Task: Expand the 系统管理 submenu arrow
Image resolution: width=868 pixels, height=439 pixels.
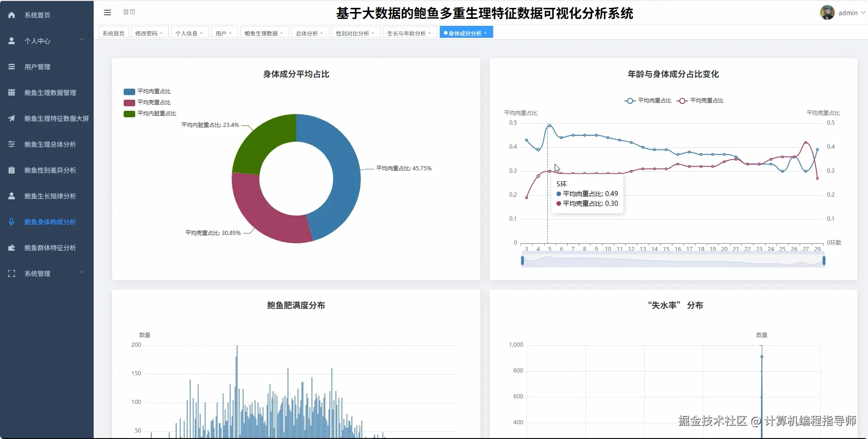Action: tap(82, 272)
